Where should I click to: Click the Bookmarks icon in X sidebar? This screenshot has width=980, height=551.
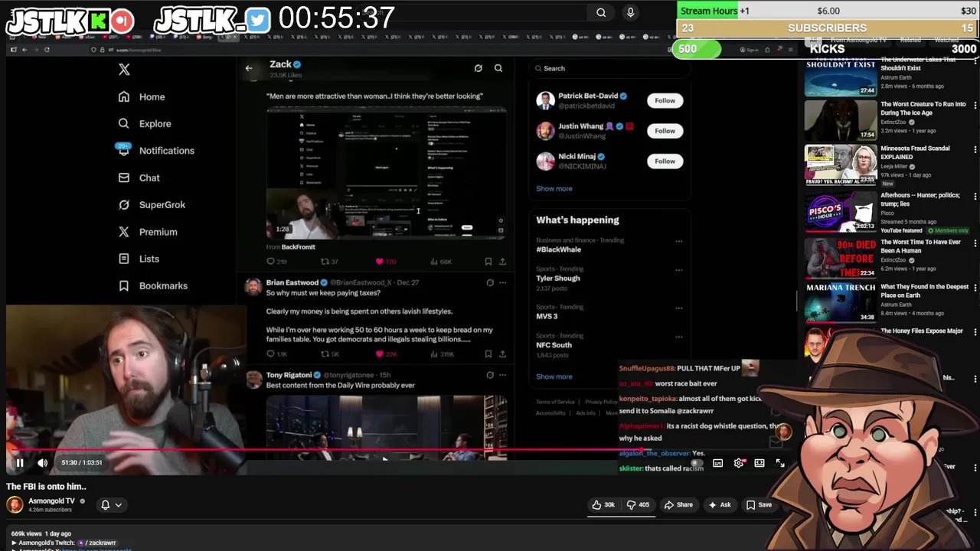pyautogui.click(x=124, y=285)
